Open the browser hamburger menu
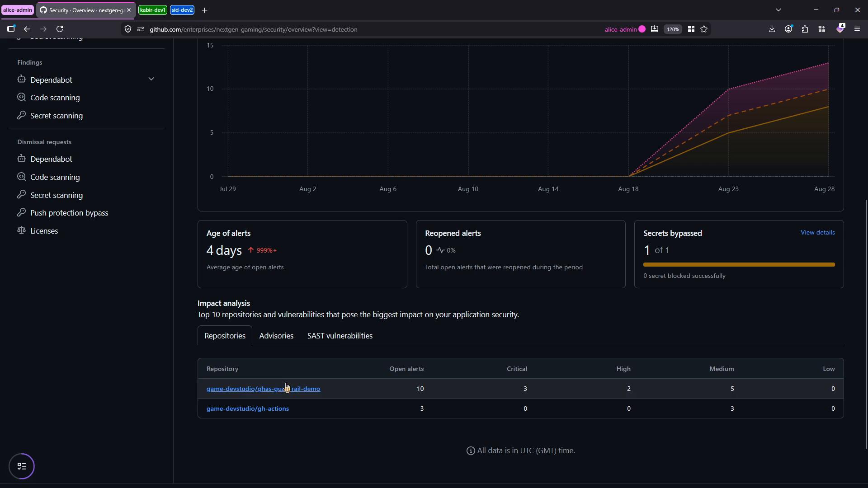 point(857,29)
